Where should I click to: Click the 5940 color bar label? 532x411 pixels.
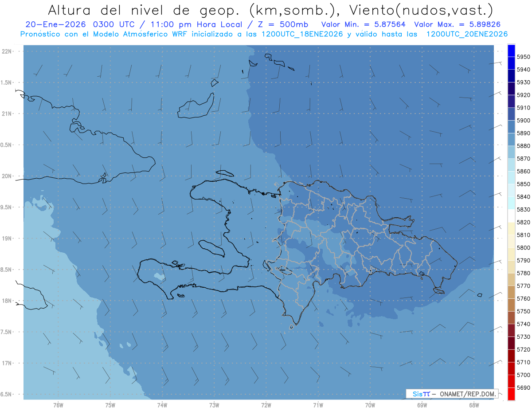point(524,70)
